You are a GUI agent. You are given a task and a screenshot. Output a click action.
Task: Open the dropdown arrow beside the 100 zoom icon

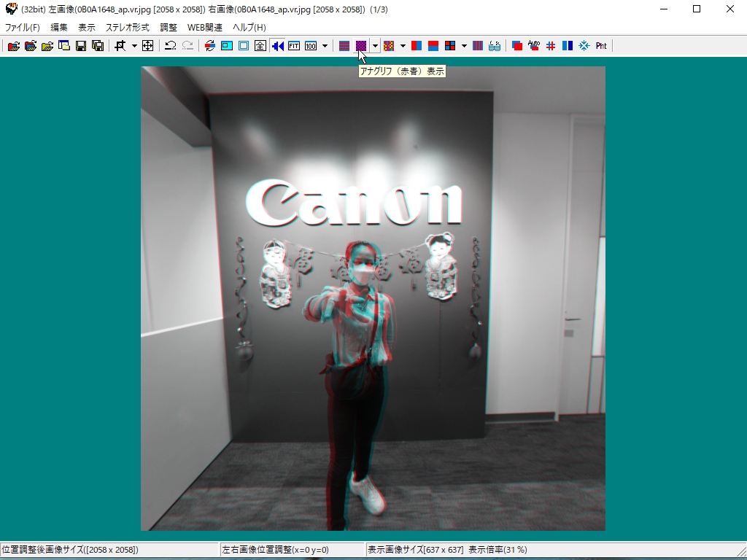(325, 46)
